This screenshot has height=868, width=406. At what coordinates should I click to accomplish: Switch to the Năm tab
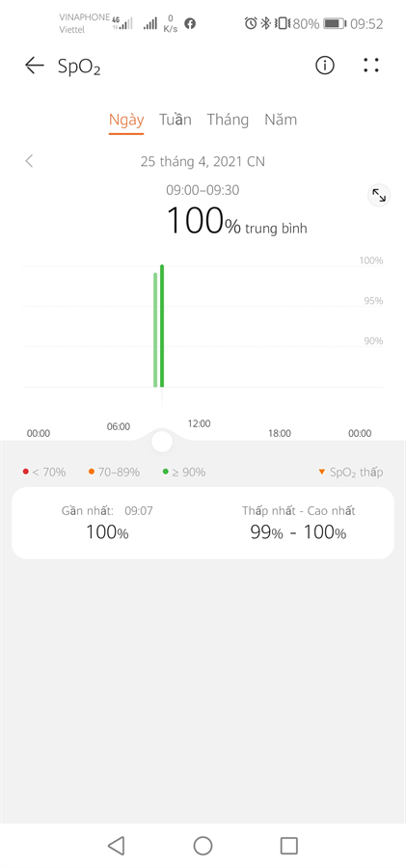click(281, 120)
